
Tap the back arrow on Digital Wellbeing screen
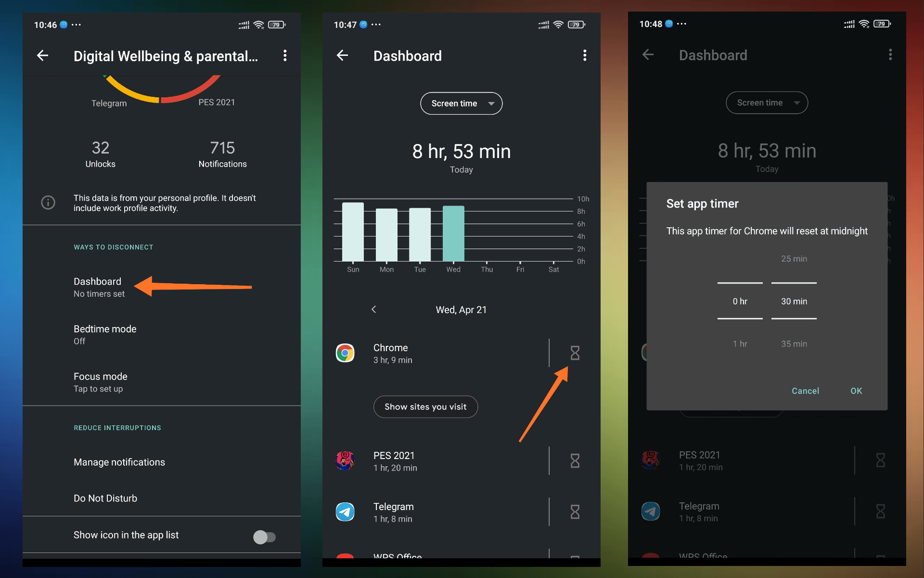click(42, 56)
